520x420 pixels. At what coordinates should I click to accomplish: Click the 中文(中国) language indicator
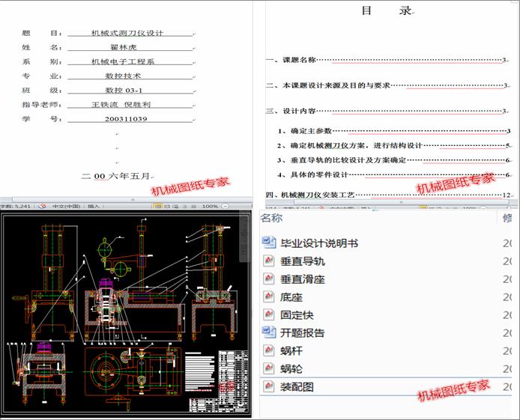point(67,206)
